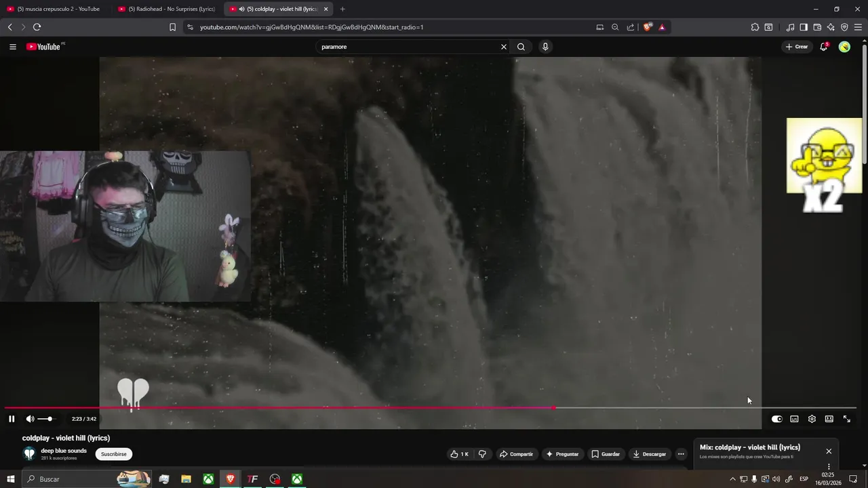This screenshot has height=488, width=868.
Task: Subscribe via Suscribirse button
Action: pos(114,454)
